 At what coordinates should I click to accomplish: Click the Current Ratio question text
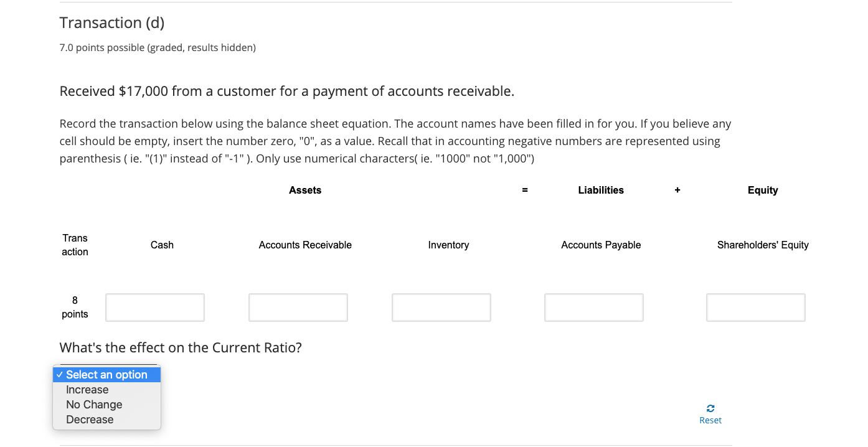(180, 347)
